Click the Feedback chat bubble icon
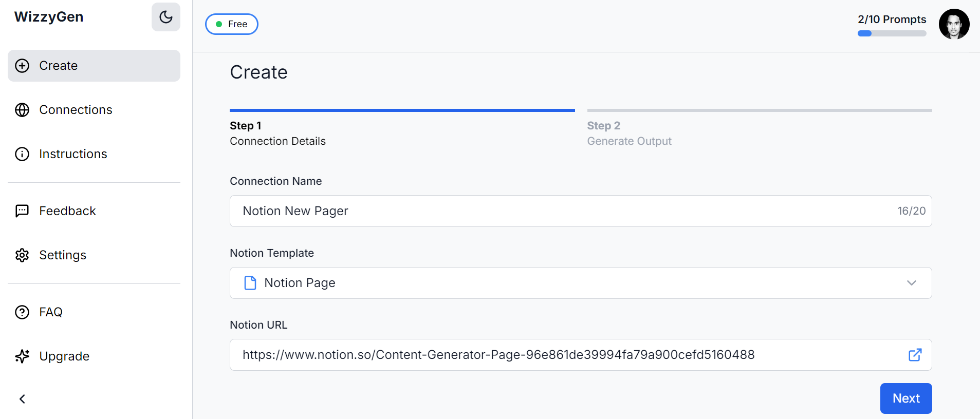Screen dimensions: 980x419 click(22, 211)
